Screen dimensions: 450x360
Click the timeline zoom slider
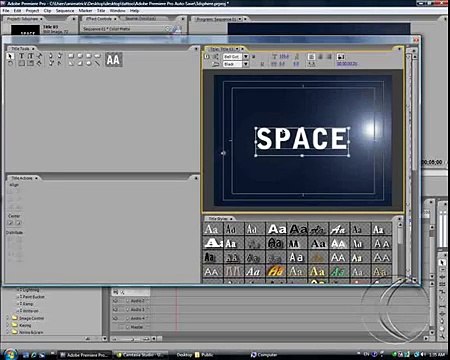[132, 339]
